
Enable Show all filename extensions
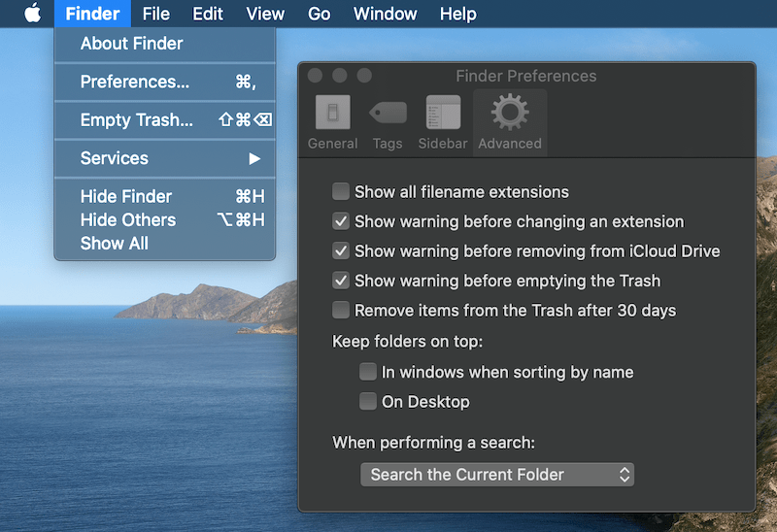click(x=341, y=191)
